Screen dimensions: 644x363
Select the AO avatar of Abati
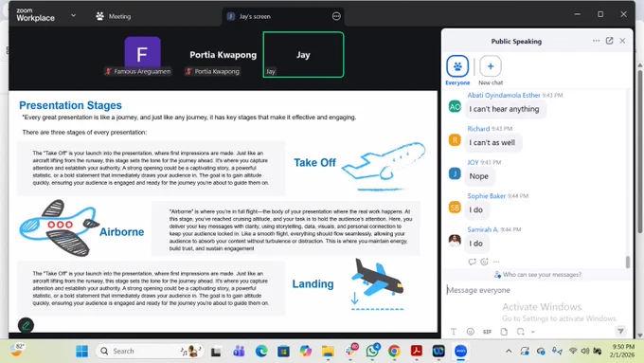(x=455, y=106)
